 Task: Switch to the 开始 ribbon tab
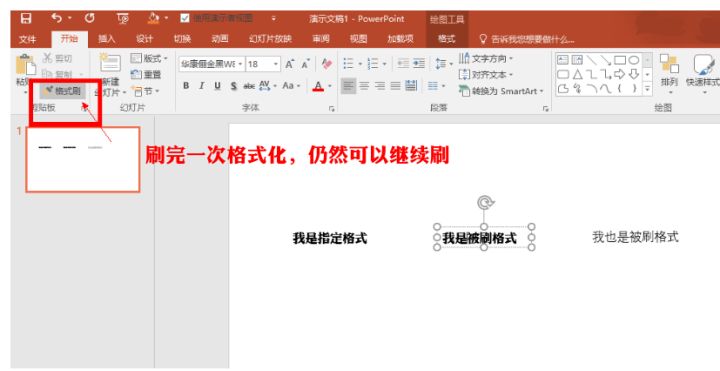pos(69,39)
